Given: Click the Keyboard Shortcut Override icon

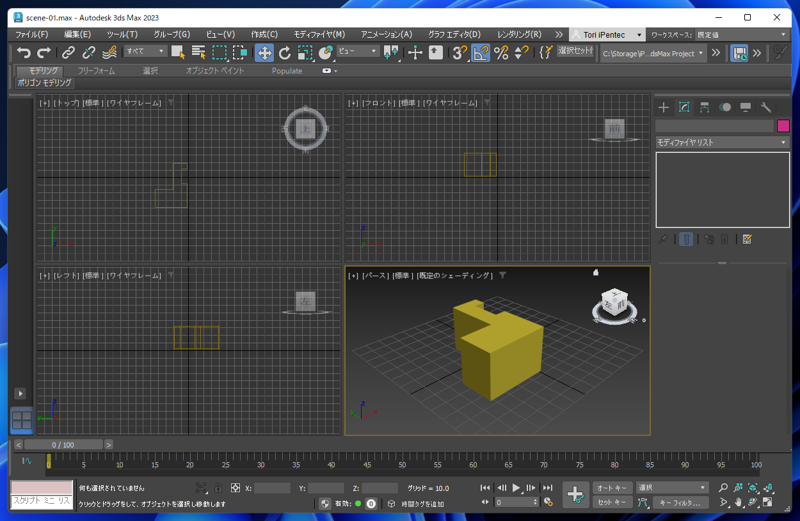Looking at the screenshot, I should [x=436, y=53].
